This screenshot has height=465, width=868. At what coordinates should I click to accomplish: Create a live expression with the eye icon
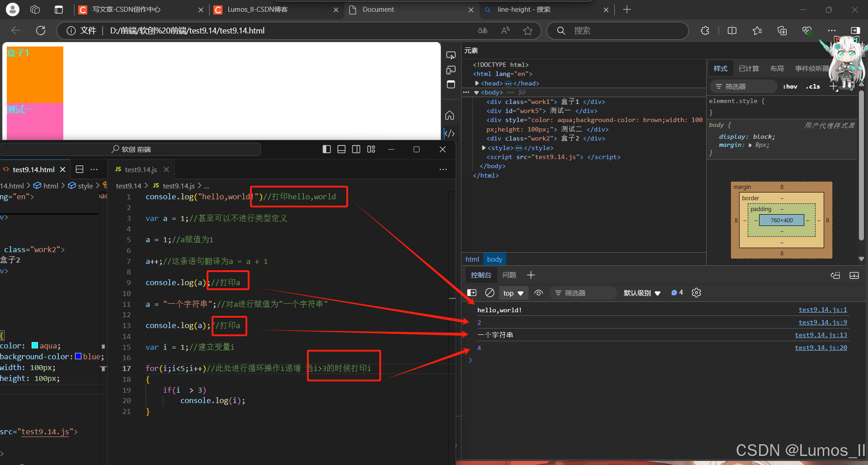(x=538, y=293)
